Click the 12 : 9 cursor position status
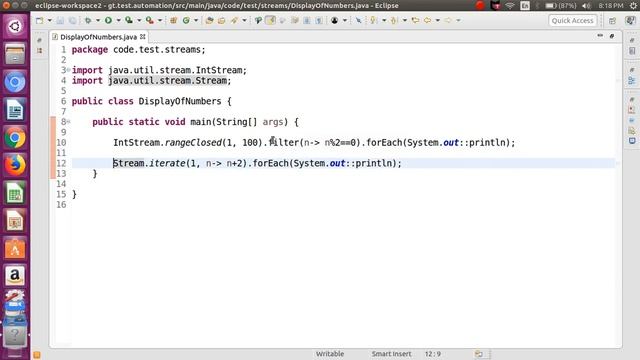 coord(433,354)
